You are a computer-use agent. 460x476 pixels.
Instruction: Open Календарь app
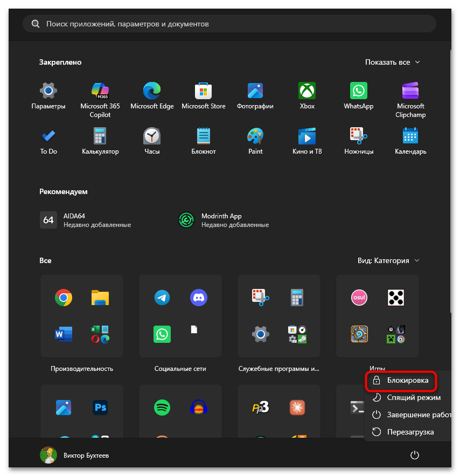(410, 141)
